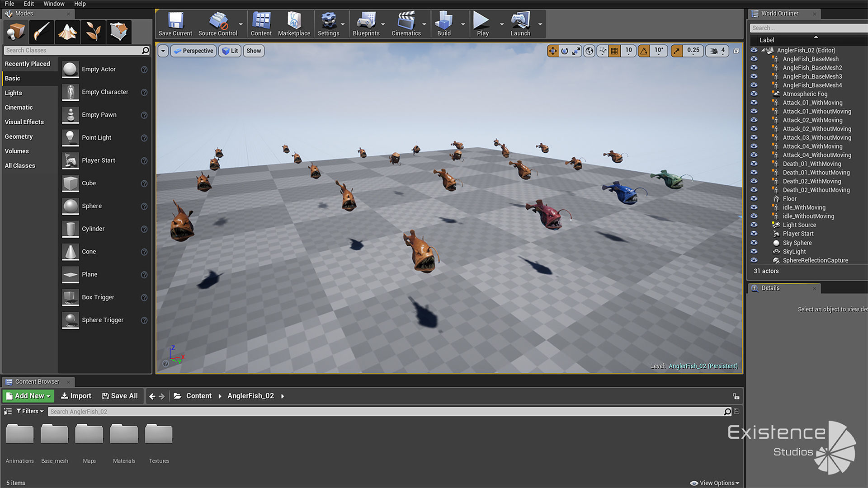Expand the Filters dropdown in the Content Browser
Image resolution: width=868 pixels, height=488 pixels.
click(30, 411)
